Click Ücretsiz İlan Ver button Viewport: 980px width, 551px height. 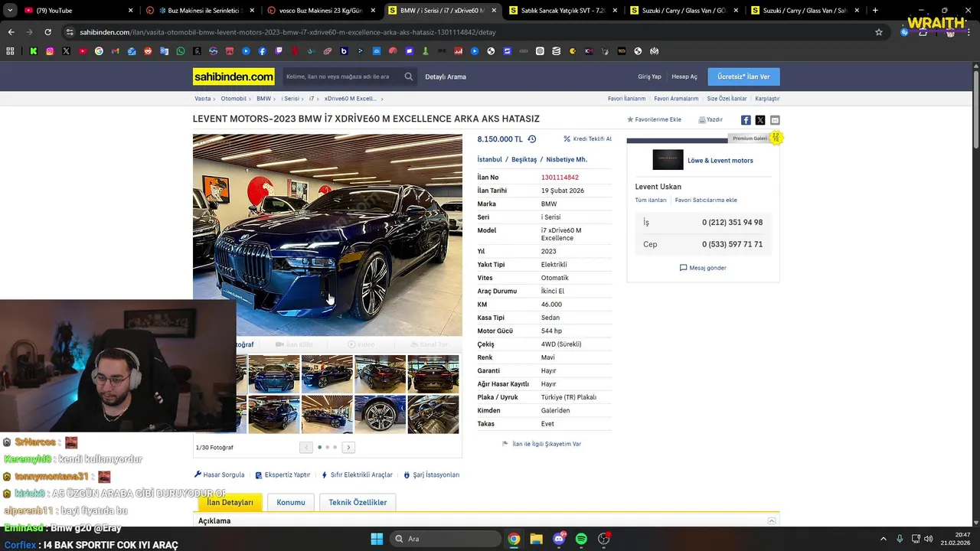coord(743,77)
